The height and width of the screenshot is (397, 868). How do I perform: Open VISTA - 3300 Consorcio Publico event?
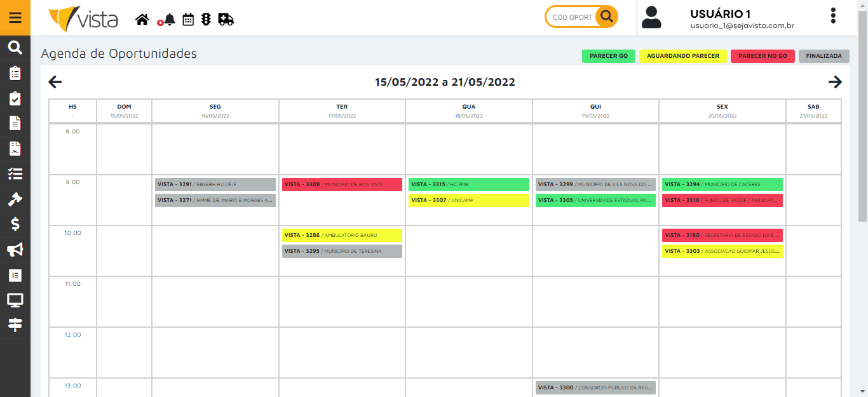pyautogui.click(x=595, y=387)
